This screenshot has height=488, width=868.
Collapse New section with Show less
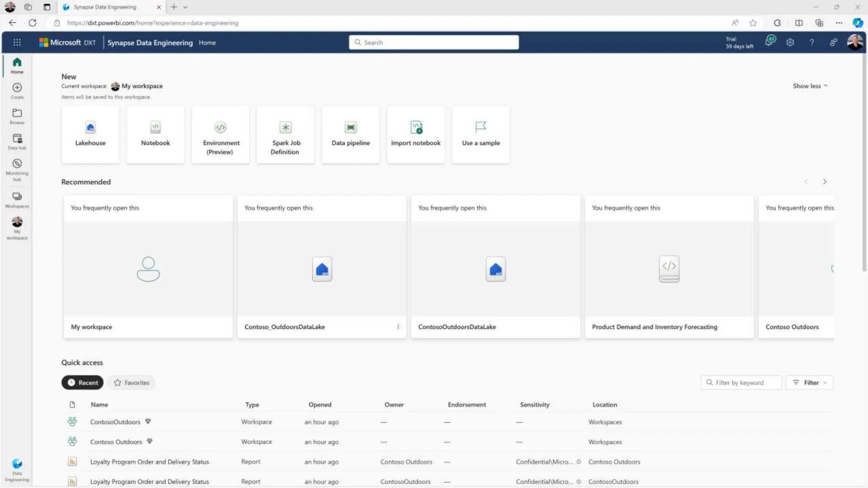810,86
